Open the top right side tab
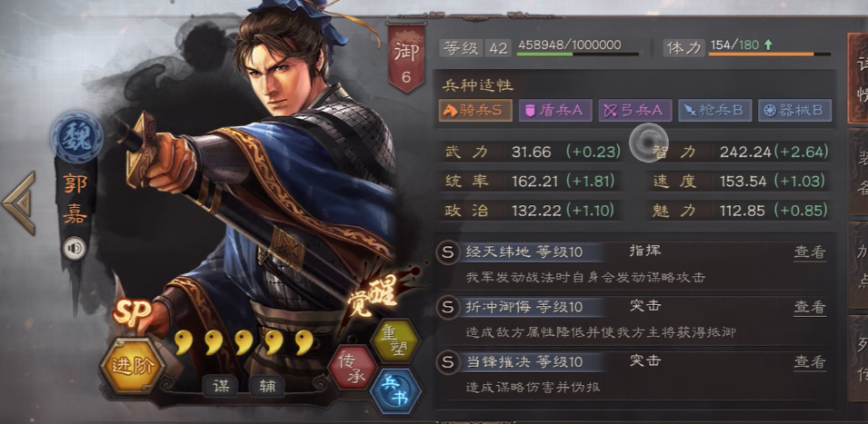The height and width of the screenshot is (424, 868). tap(859, 77)
